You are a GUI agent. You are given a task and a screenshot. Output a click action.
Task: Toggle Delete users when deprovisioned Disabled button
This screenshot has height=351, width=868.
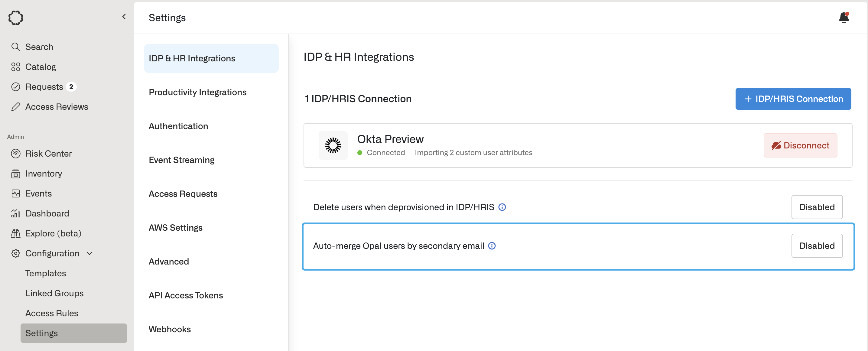(816, 207)
